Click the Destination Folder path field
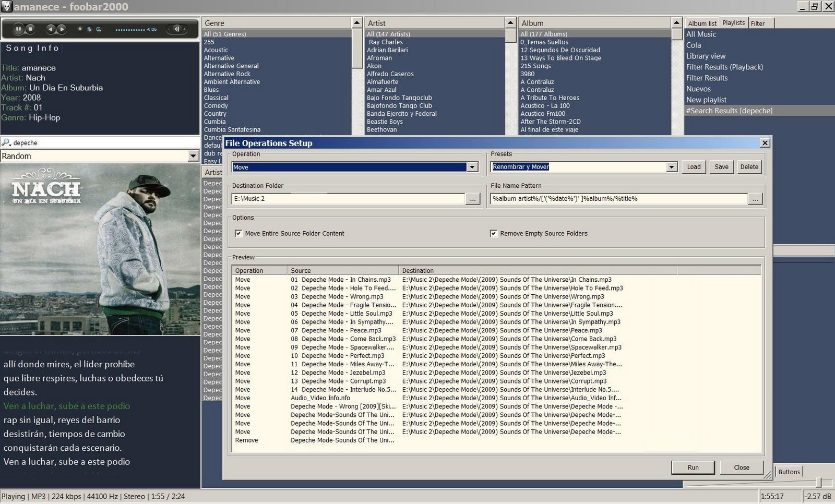Viewport: 835px width, 504px height. tap(348, 199)
